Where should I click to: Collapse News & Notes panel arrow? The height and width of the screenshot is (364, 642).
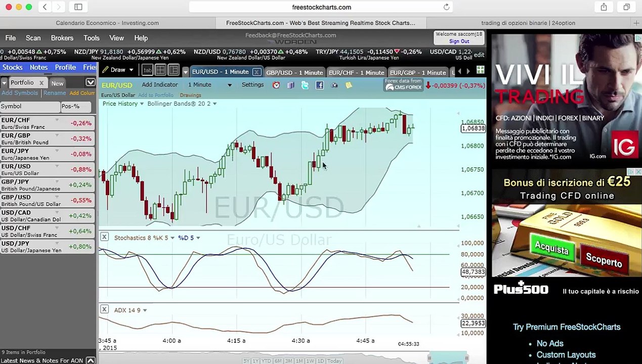pos(91,360)
